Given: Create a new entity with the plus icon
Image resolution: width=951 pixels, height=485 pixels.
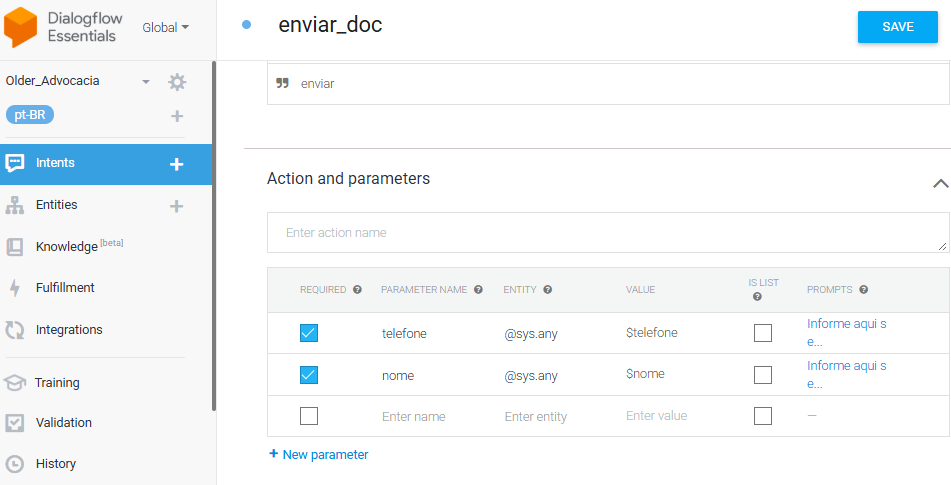Looking at the screenshot, I should 177,206.
